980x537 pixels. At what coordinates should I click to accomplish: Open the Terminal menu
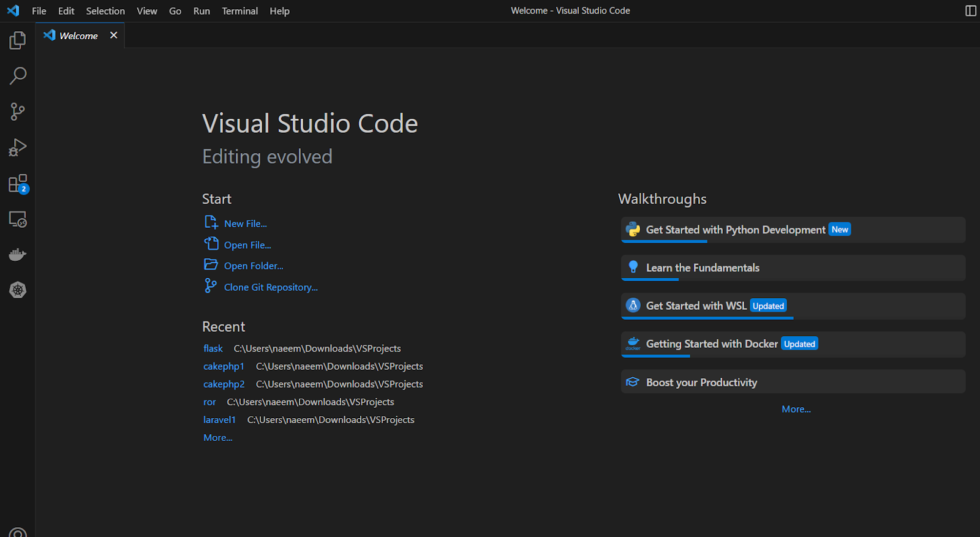coord(240,11)
